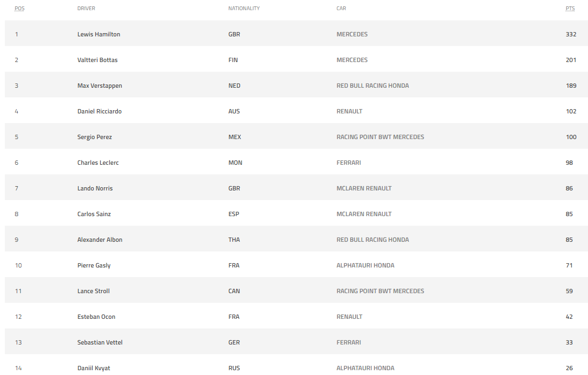Click the CAR column header
The height and width of the screenshot is (375, 588).
coord(341,8)
